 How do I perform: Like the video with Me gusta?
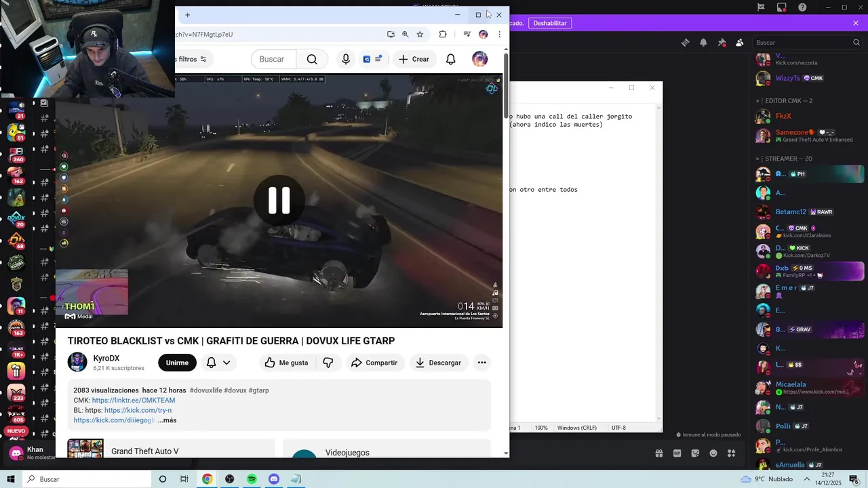click(x=286, y=363)
